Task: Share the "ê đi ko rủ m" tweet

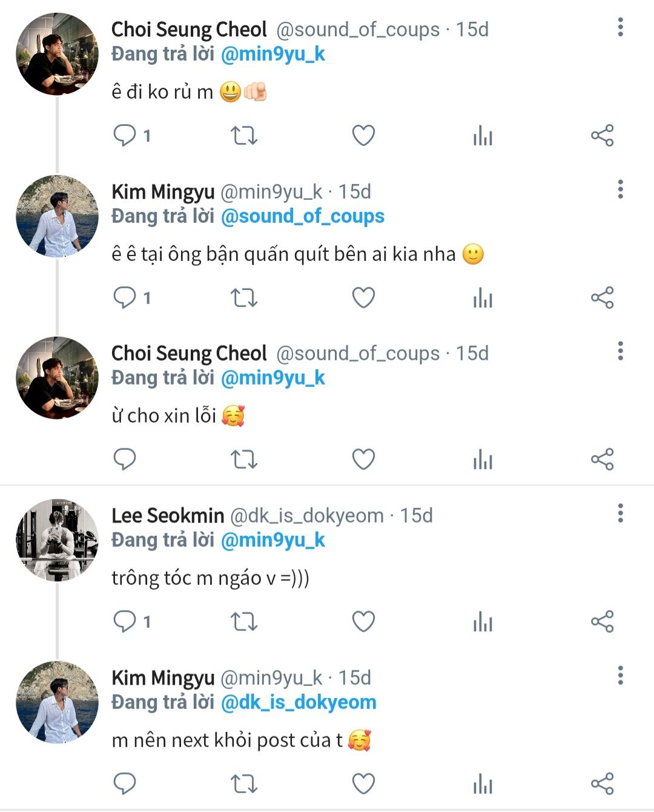Action: 602,136
